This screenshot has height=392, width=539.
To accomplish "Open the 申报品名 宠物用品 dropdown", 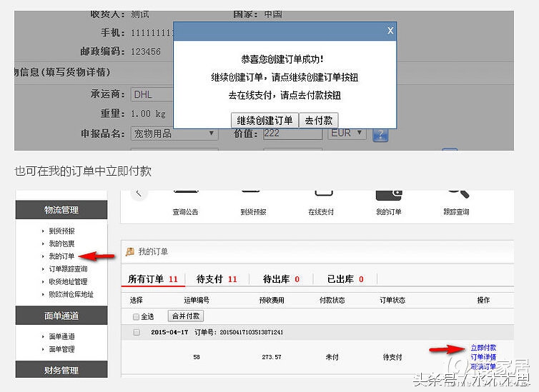I will coord(174,134).
